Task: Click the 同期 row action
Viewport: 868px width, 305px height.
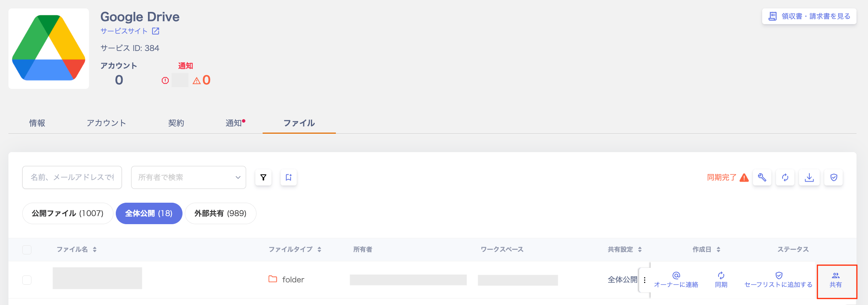Action: pos(721,280)
